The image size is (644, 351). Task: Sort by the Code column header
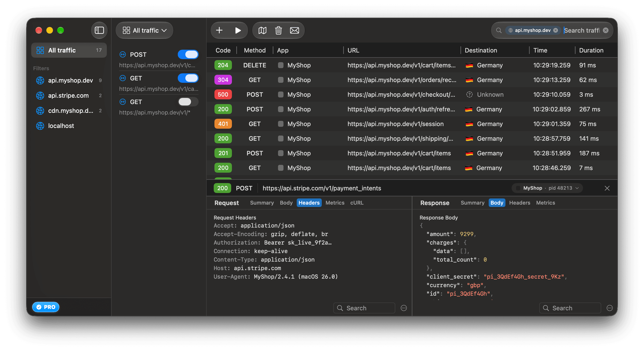coord(223,50)
